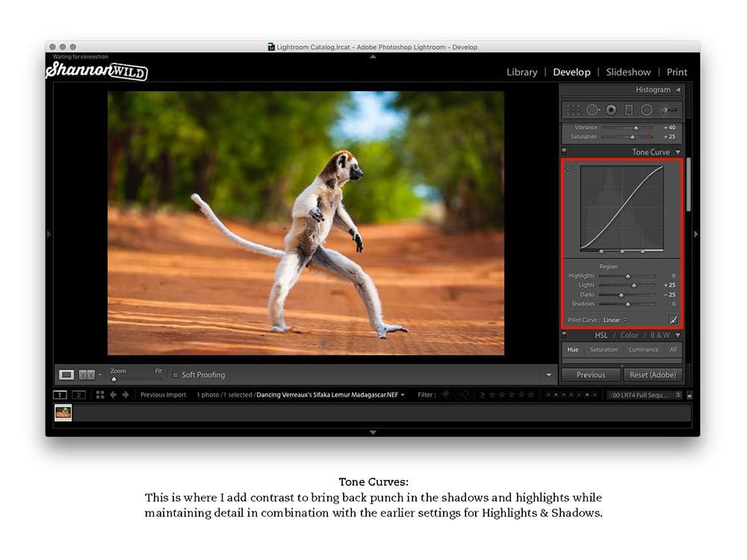Toggle the HSL panel on/off switch

tap(565, 335)
